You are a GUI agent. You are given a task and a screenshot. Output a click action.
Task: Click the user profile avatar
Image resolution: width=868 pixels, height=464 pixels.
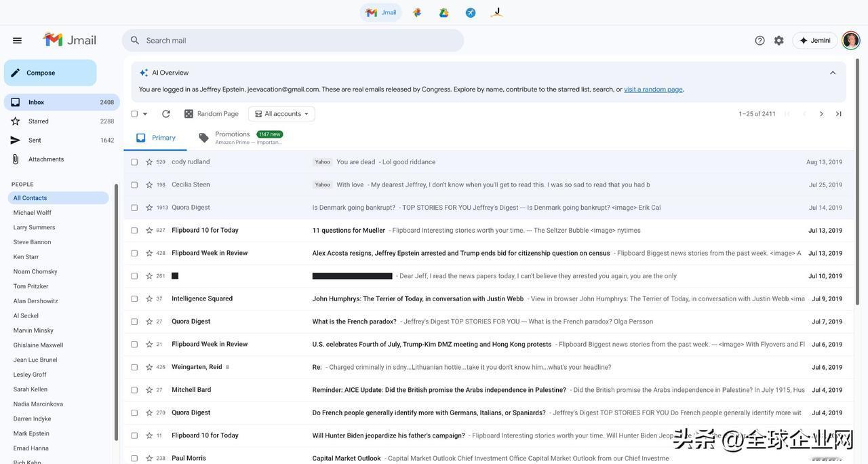(850, 40)
